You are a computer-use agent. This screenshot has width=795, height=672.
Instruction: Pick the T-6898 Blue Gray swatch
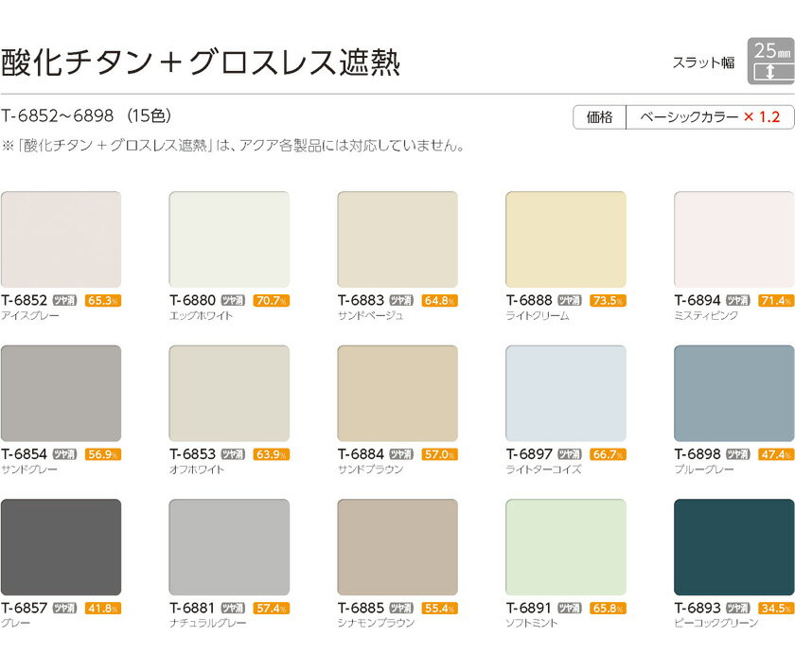(733, 393)
